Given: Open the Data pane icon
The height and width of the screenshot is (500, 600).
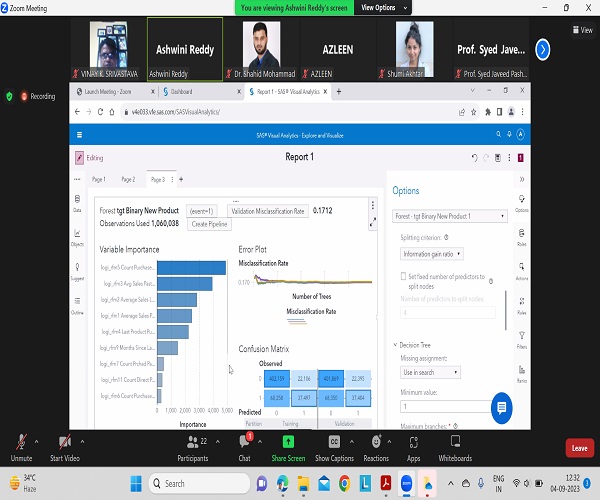Looking at the screenshot, I should point(77,203).
